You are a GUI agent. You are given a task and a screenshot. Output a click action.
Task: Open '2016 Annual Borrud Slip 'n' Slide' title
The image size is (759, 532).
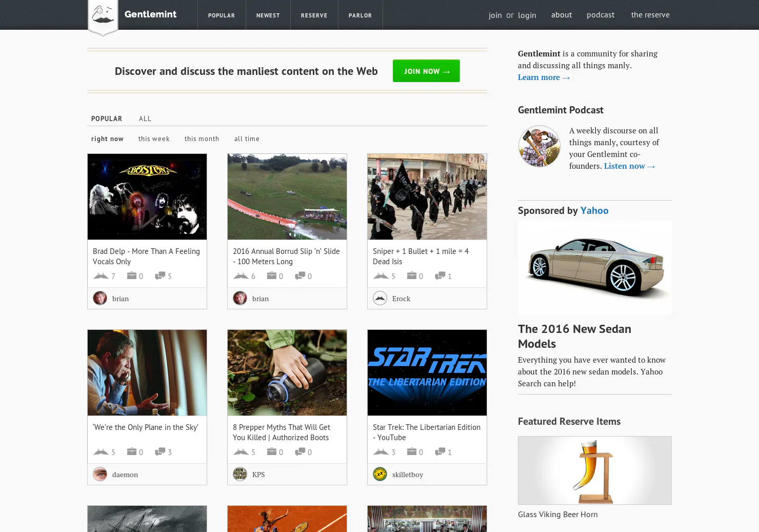286,256
